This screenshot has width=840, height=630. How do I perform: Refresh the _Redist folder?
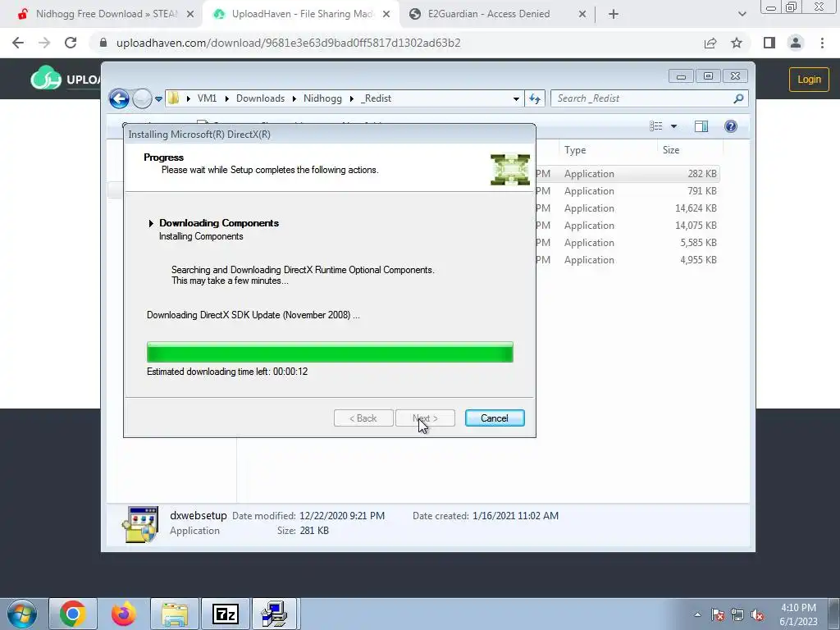535,98
